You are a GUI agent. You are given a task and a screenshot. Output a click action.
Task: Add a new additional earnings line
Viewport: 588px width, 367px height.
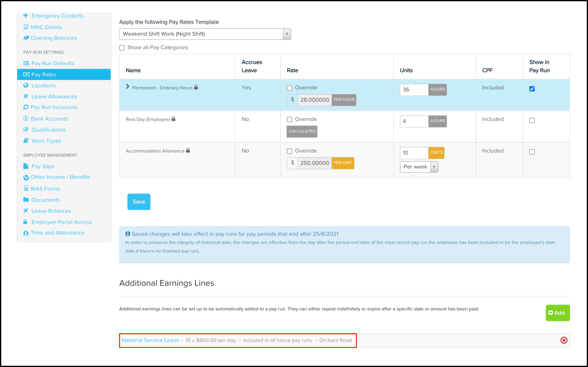tap(557, 313)
